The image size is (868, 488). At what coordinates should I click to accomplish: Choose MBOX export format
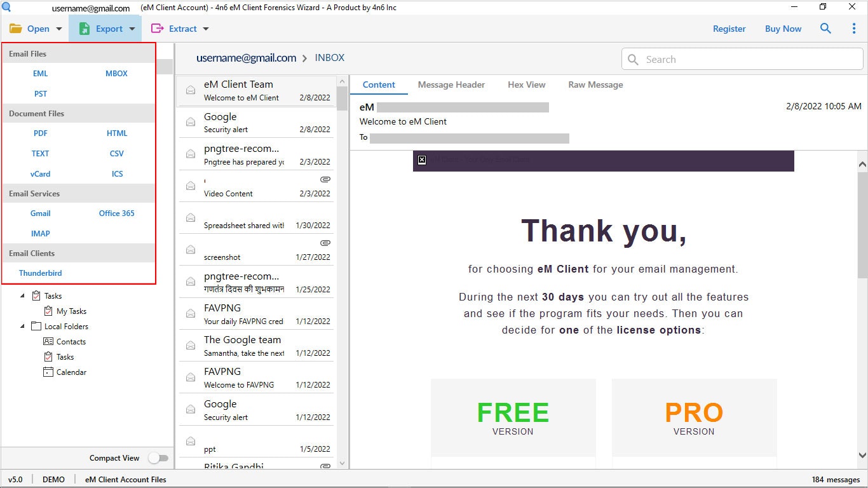[117, 74]
